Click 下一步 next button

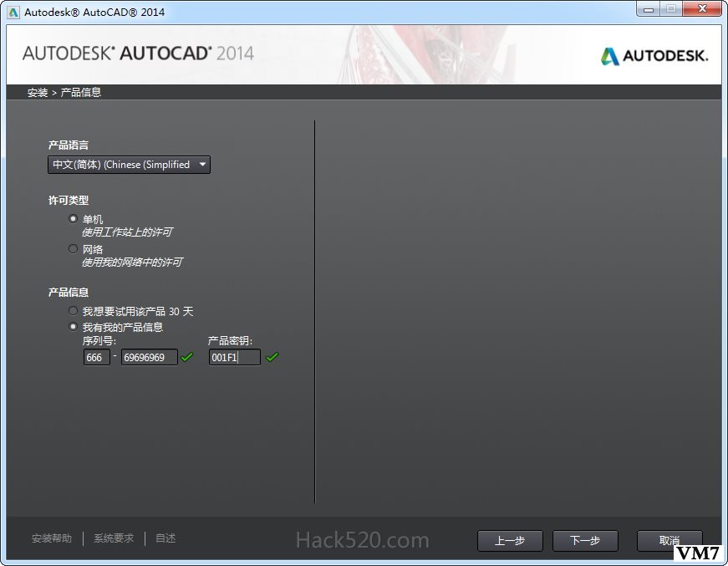[585, 541]
